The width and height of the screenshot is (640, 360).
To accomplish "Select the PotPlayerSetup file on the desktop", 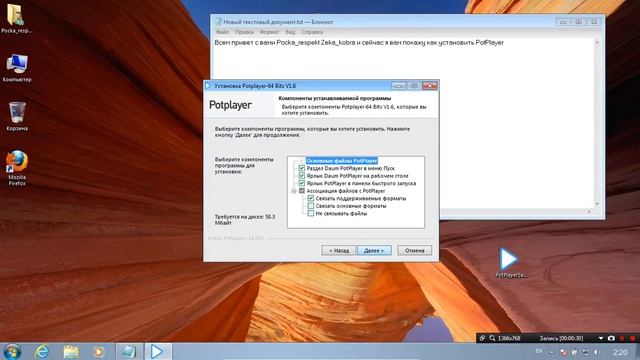I will pos(510,262).
